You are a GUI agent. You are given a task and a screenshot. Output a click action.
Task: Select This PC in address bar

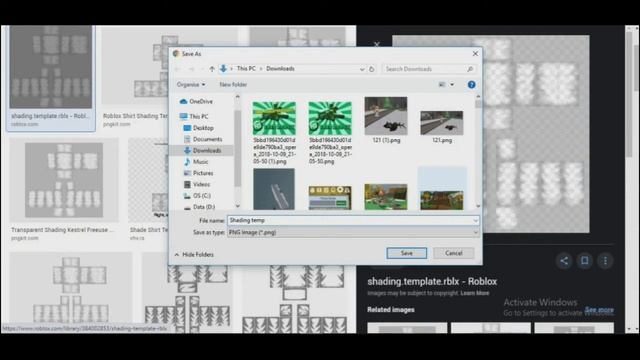pos(246,69)
